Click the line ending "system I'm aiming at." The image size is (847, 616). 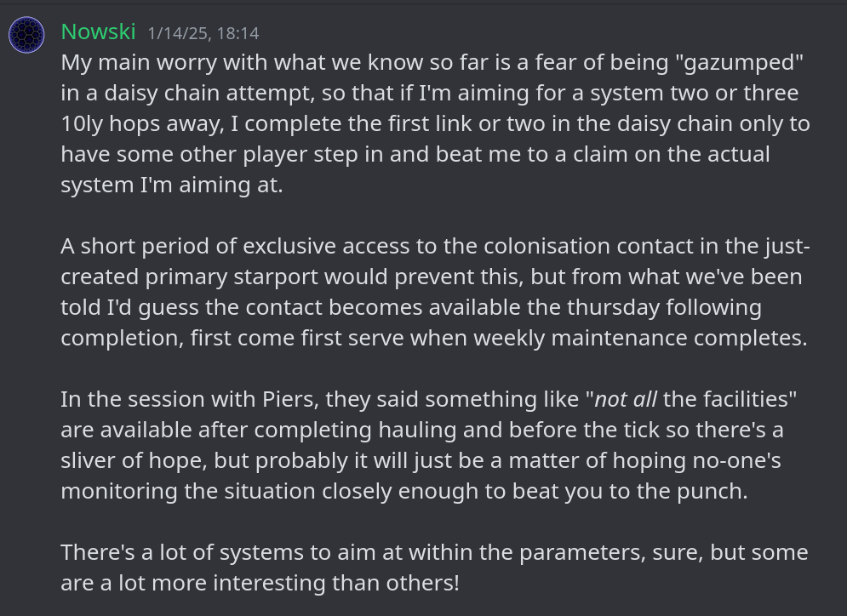pos(172,185)
